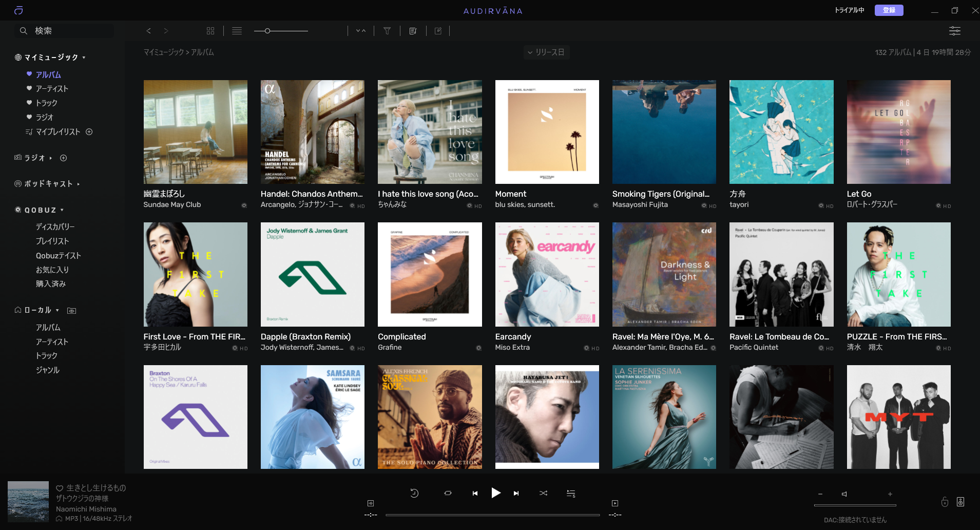
Task: Skip to the next track
Action: point(516,494)
